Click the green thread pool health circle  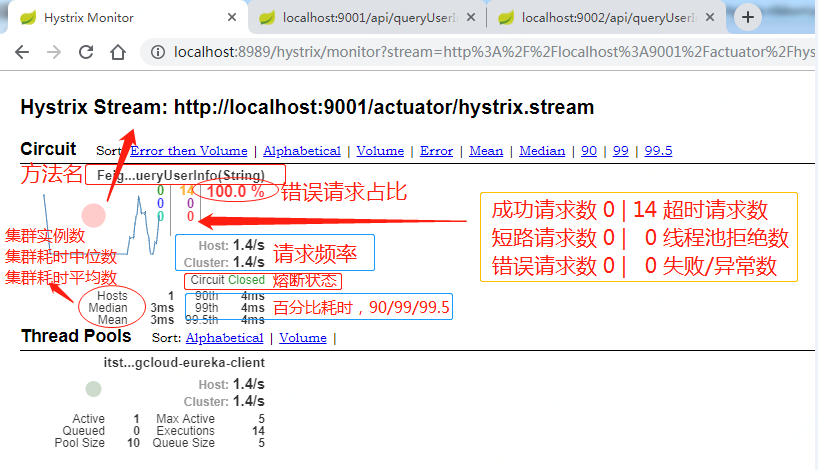93,389
